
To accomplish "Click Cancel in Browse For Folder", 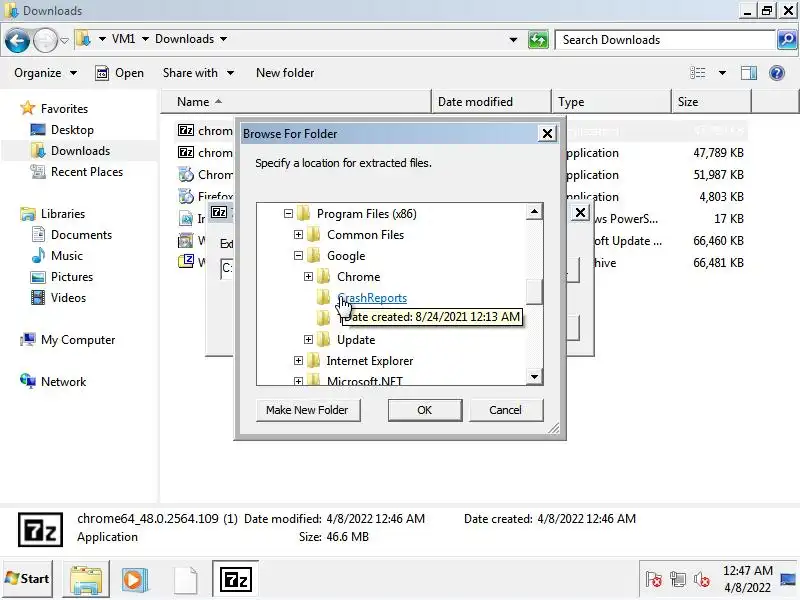I will [x=506, y=410].
